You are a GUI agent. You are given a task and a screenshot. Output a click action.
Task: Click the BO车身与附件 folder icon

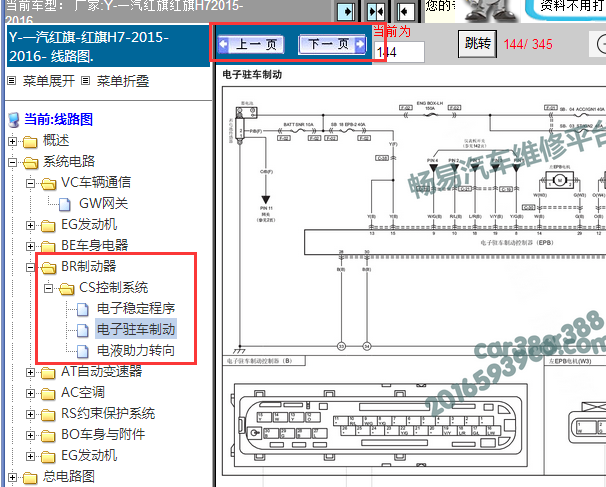(x=48, y=436)
